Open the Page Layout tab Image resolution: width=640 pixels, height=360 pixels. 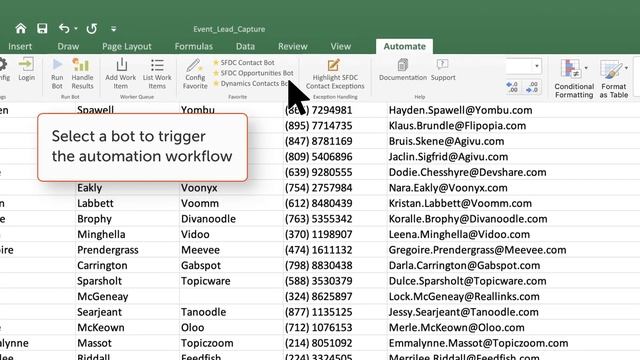tap(127, 47)
